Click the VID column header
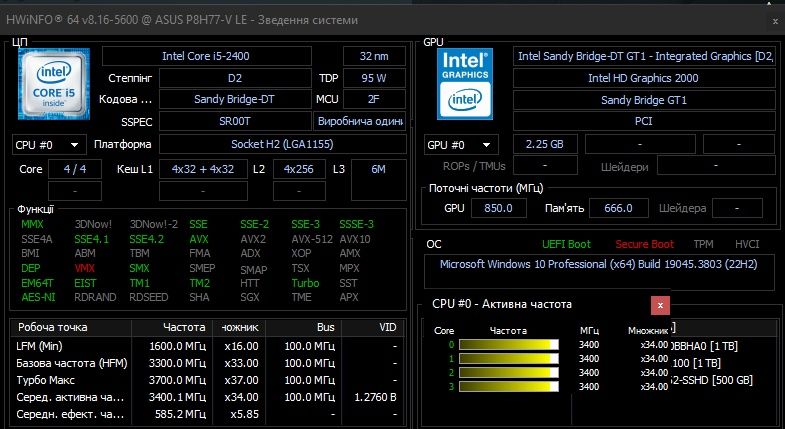785x429 pixels. pos(387,327)
